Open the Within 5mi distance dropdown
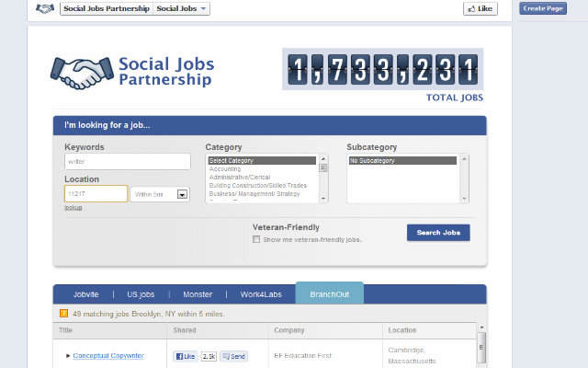This screenshot has width=588, height=368. pyautogui.click(x=160, y=194)
